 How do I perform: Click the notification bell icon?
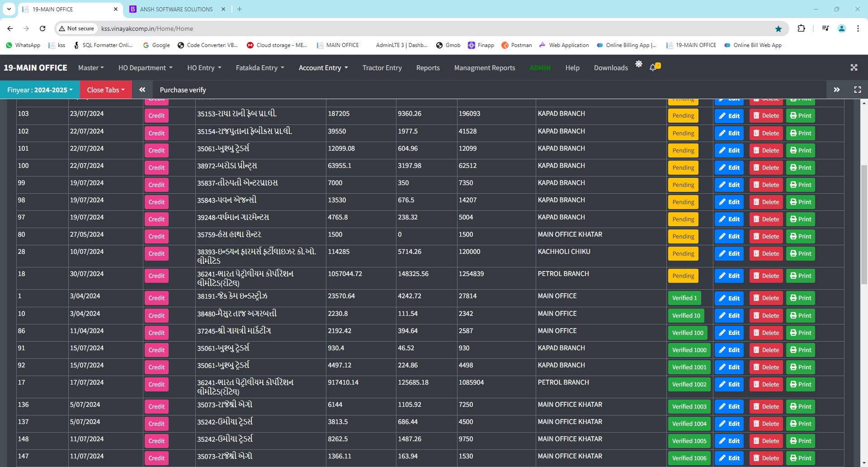click(x=653, y=67)
